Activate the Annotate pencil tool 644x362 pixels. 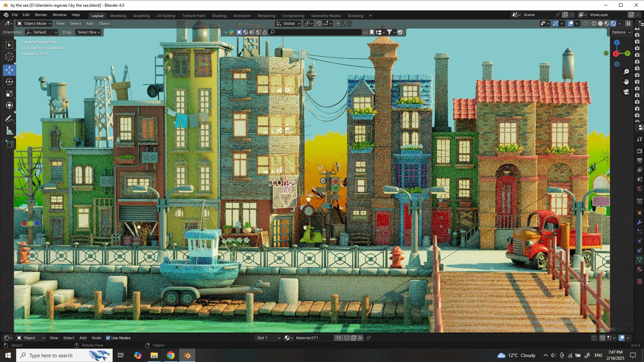[9, 119]
